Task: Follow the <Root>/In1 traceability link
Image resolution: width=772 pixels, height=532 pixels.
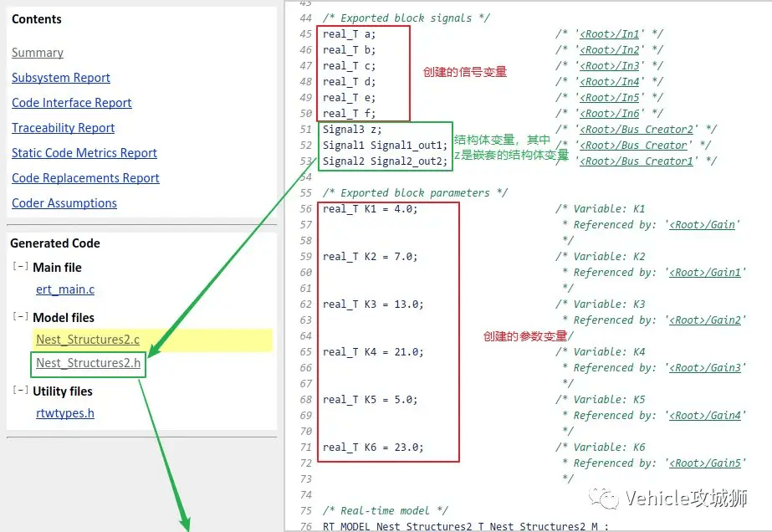Action: 609,34
